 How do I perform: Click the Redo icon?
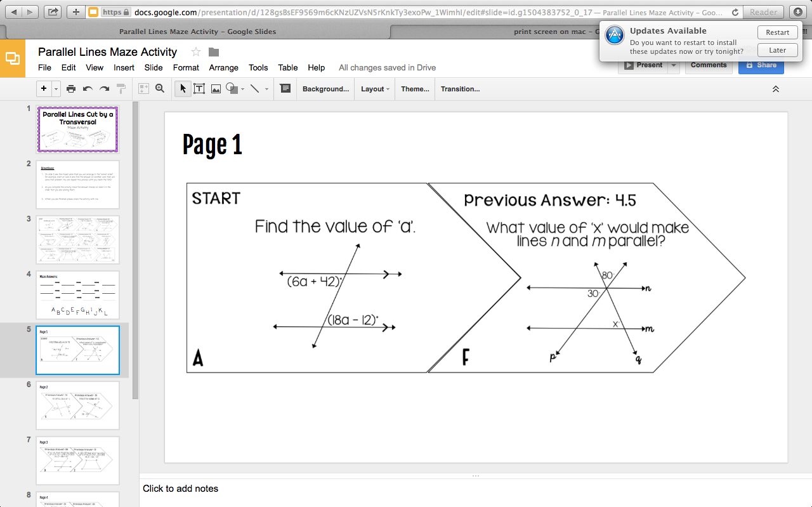[x=103, y=89]
